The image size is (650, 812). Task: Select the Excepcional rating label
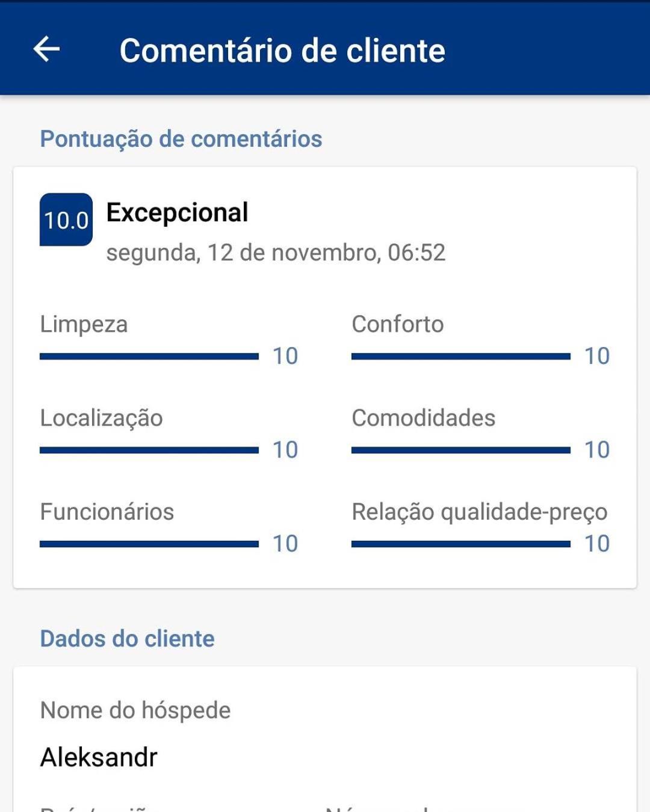point(177,212)
